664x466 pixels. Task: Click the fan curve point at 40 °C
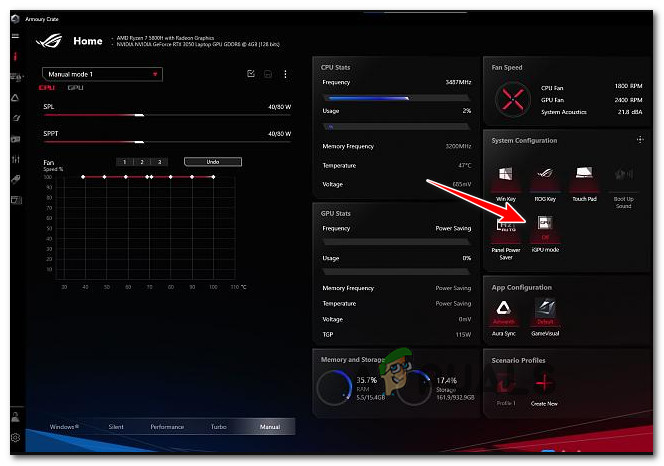[83, 177]
